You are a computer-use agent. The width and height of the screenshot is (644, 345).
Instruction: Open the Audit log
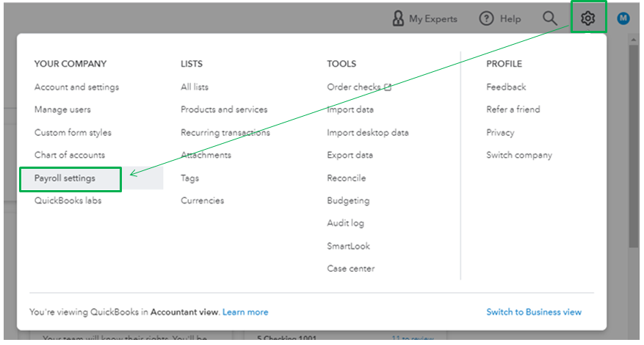point(345,223)
